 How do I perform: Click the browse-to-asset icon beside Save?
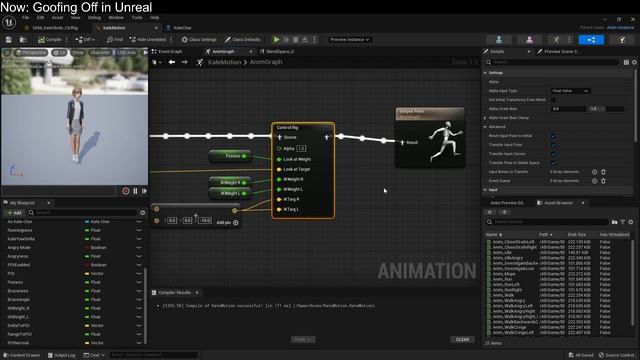point(23,40)
